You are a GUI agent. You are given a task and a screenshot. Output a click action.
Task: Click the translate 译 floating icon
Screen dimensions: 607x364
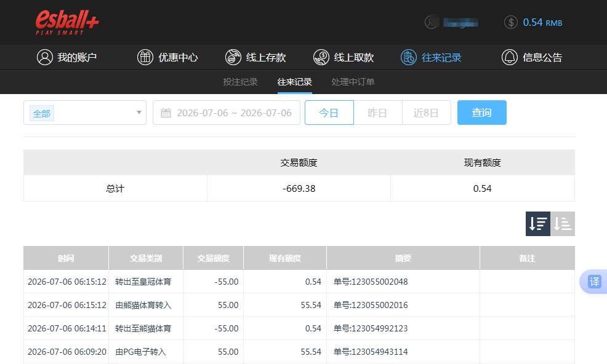point(594,282)
